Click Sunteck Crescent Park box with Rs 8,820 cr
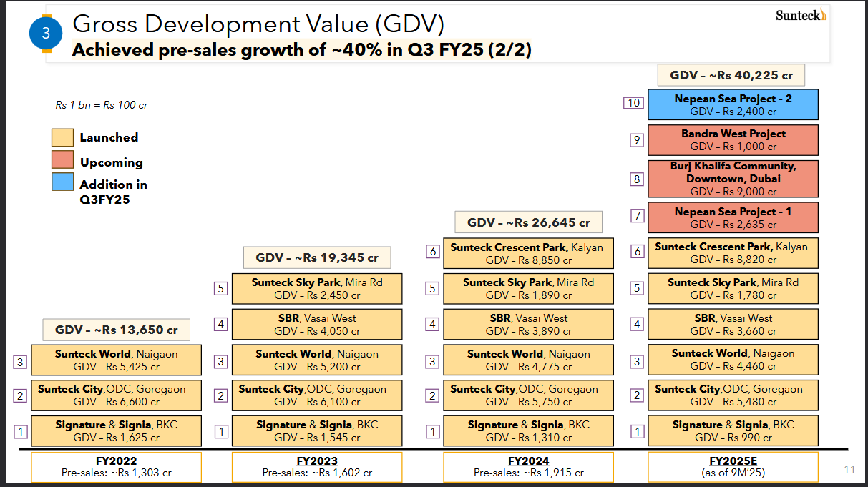The image size is (868, 487). (733, 253)
